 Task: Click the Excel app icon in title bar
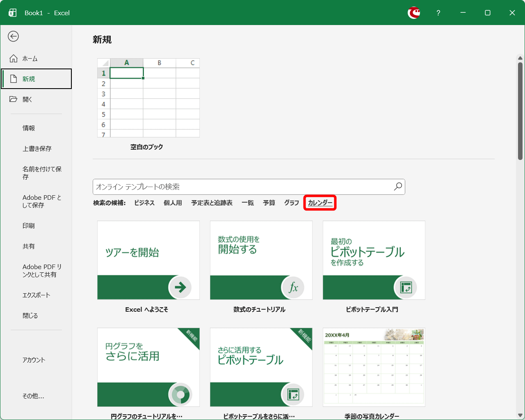[13, 12]
